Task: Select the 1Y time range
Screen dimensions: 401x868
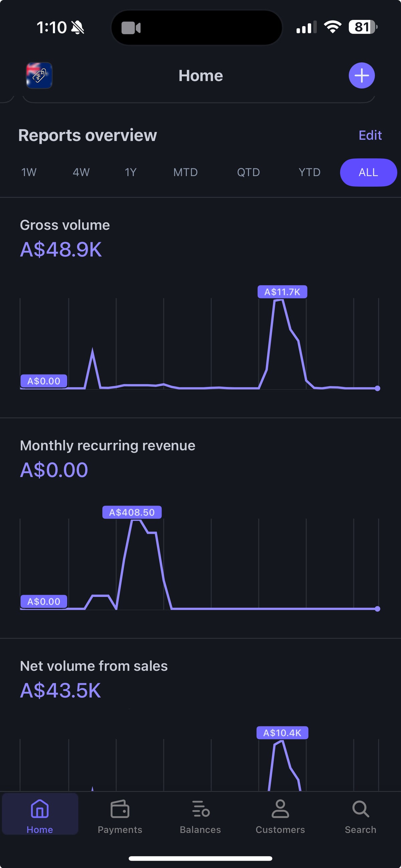Action: tap(131, 173)
